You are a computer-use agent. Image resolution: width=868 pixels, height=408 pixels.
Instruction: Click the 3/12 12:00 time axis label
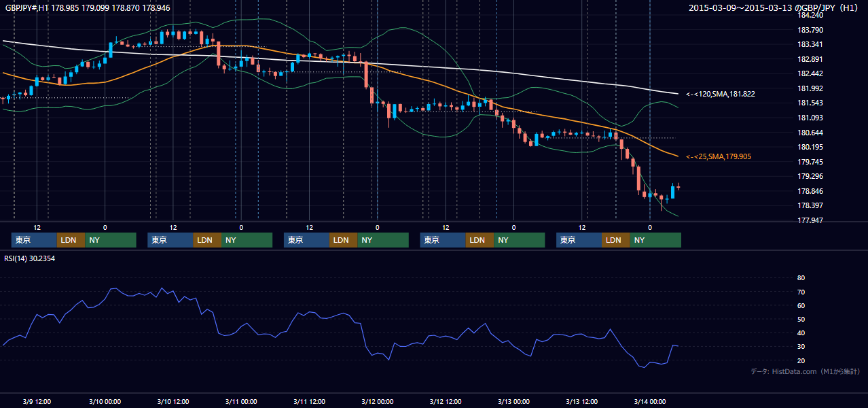pyautogui.click(x=446, y=401)
